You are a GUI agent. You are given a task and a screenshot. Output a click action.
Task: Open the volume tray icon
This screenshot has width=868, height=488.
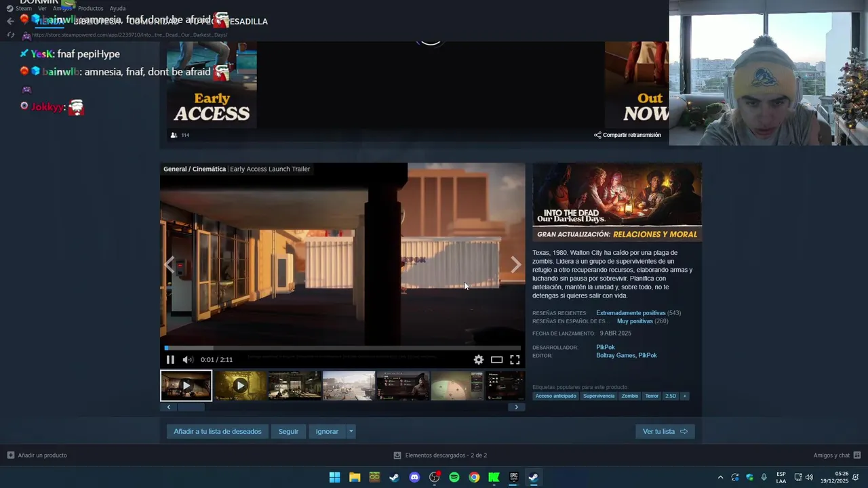(809, 477)
